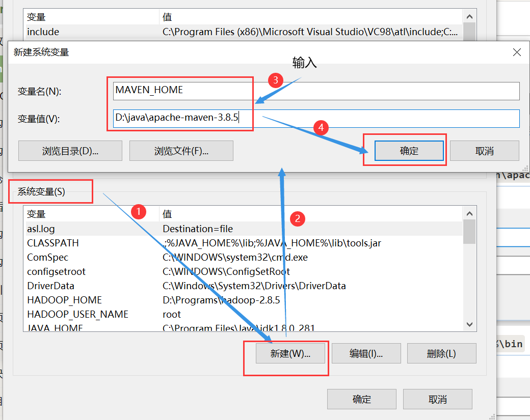
Task: Click 编辑(I)... button
Action: [x=366, y=353]
